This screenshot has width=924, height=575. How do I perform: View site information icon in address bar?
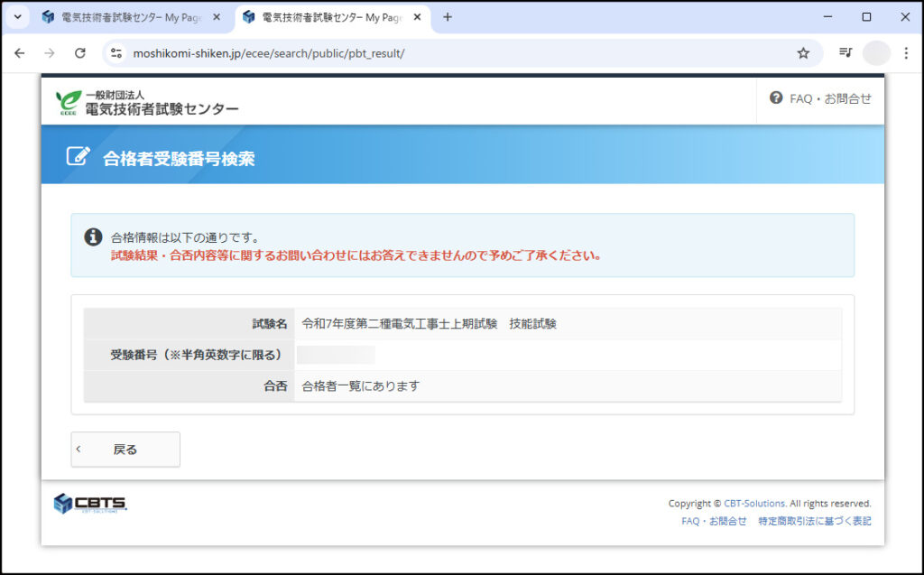coord(116,53)
